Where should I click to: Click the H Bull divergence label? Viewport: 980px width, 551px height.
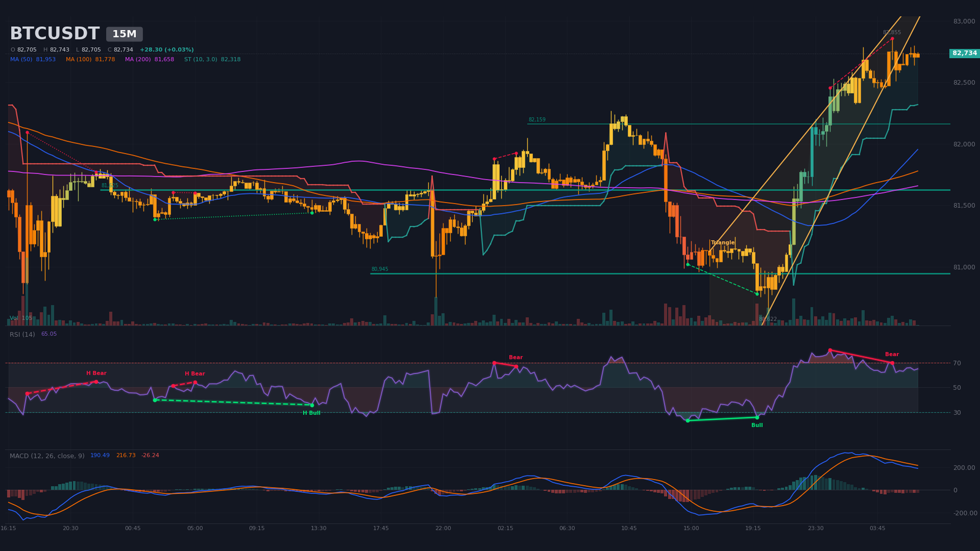(x=311, y=413)
